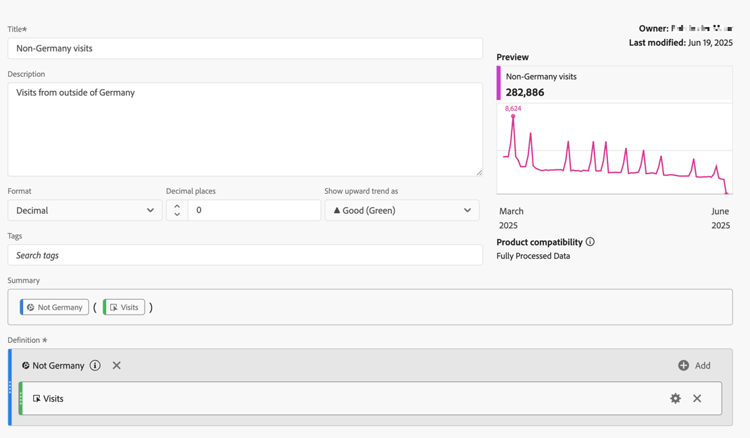This screenshot has width=750, height=438.
Task: Focus the Title field with Non-Germany visits
Action: point(245,48)
